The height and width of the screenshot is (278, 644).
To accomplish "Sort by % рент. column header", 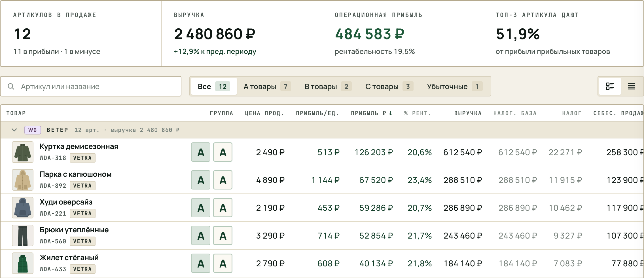I will click(x=418, y=113).
